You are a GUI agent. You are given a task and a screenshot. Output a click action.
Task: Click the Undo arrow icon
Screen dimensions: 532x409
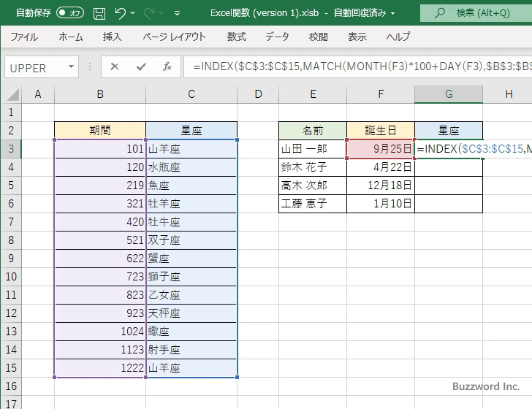120,13
